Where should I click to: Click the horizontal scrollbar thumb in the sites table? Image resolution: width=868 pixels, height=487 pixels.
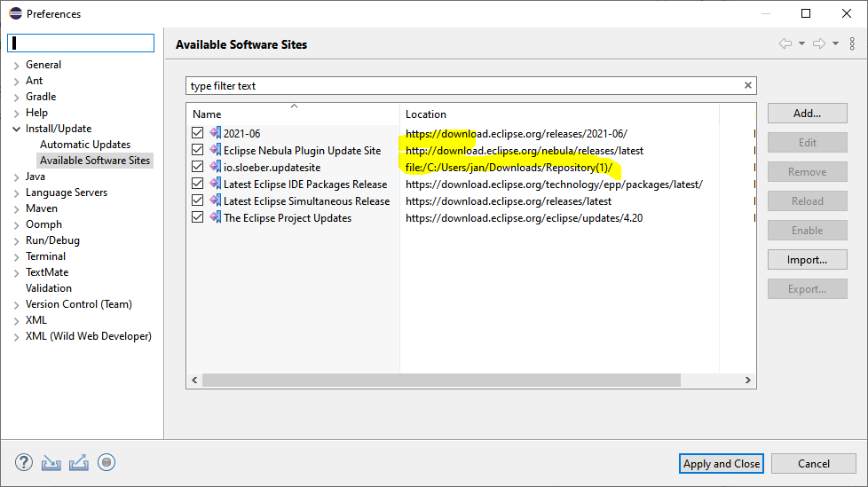pyautogui.click(x=441, y=381)
